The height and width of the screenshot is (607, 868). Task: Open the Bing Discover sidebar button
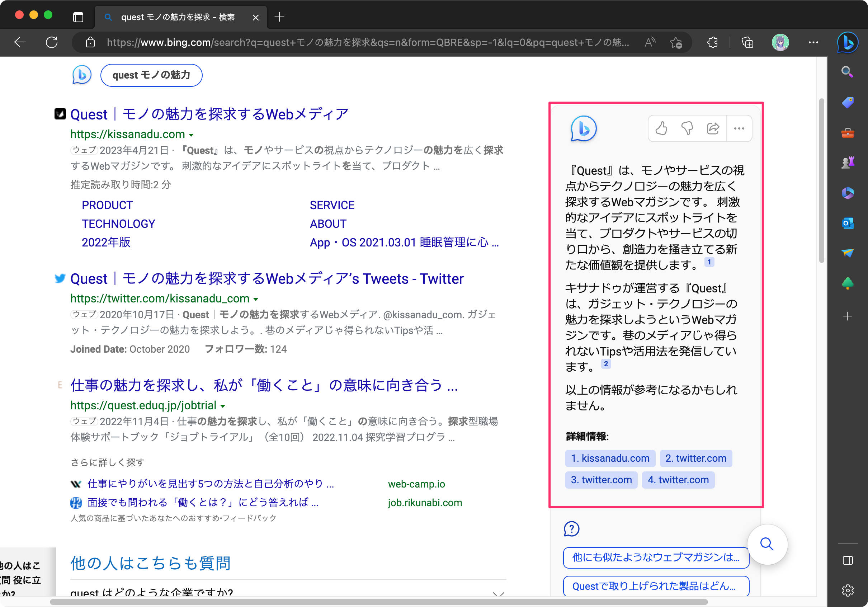click(847, 42)
